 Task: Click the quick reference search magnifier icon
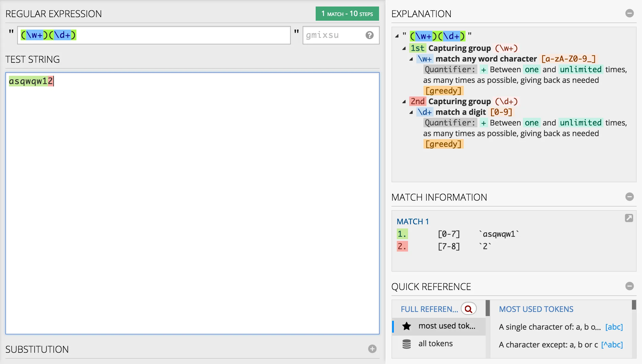(x=468, y=309)
